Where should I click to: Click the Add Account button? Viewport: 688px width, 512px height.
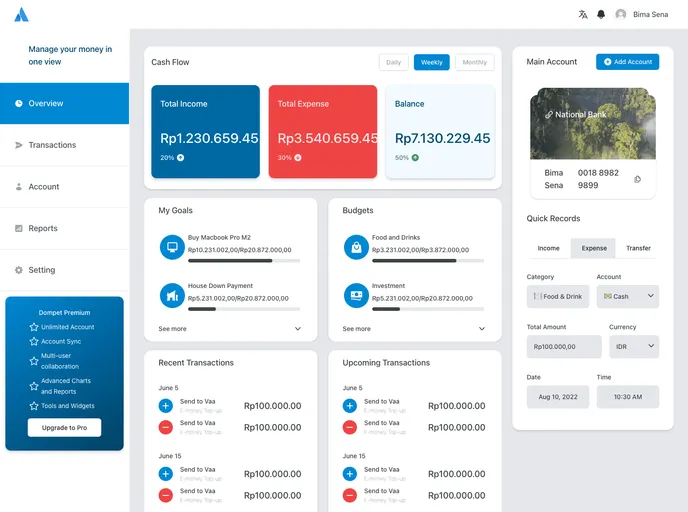(x=627, y=62)
